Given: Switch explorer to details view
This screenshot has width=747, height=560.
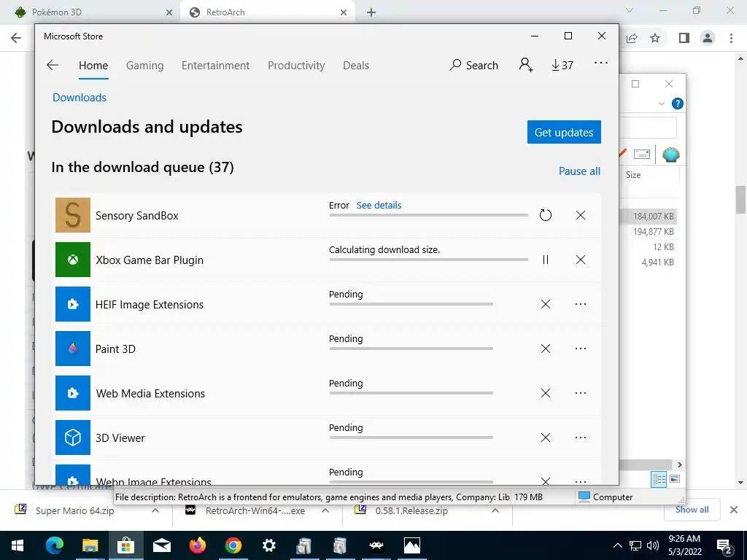Looking at the screenshot, I should click(x=659, y=479).
